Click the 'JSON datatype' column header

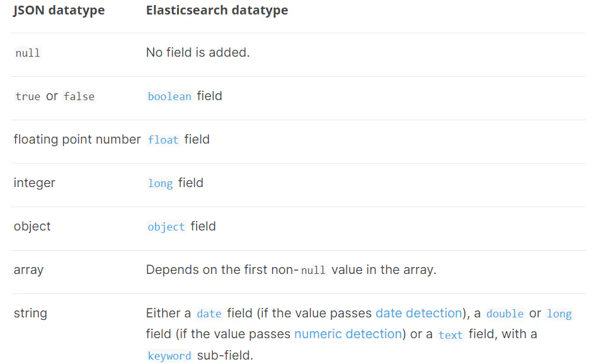(59, 11)
